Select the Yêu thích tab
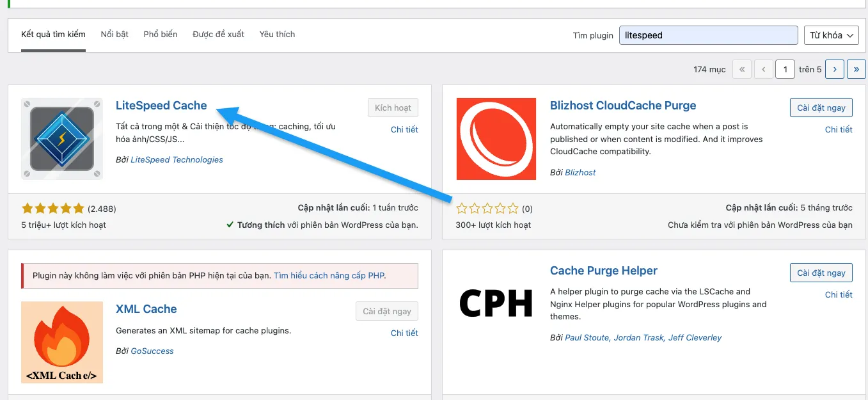 tap(277, 35)
